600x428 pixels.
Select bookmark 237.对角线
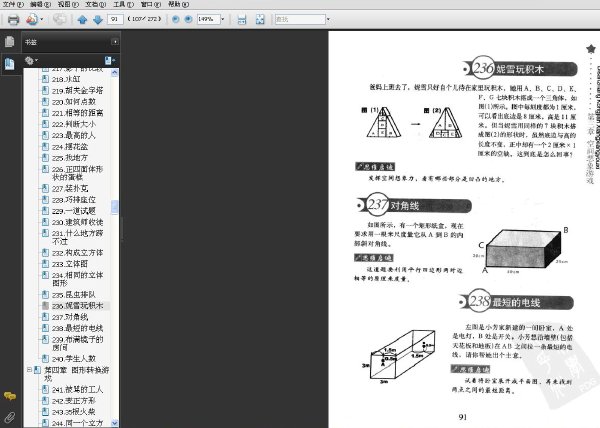click(x=70, y=317)
